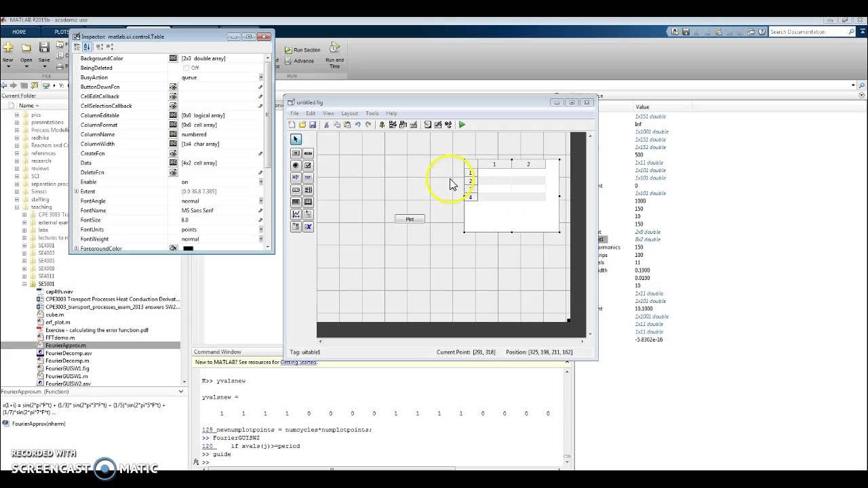The height and width of the screenshot is (488, 868).
Task: Toggle the BeingDeleted Off checkbox
Action: click(x=186, y=68)
